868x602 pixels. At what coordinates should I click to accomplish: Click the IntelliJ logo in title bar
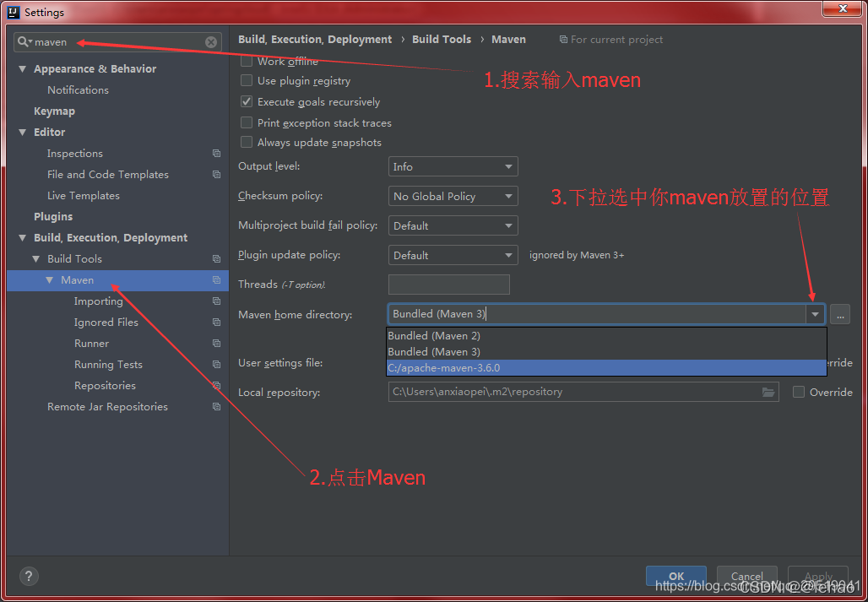14,12
